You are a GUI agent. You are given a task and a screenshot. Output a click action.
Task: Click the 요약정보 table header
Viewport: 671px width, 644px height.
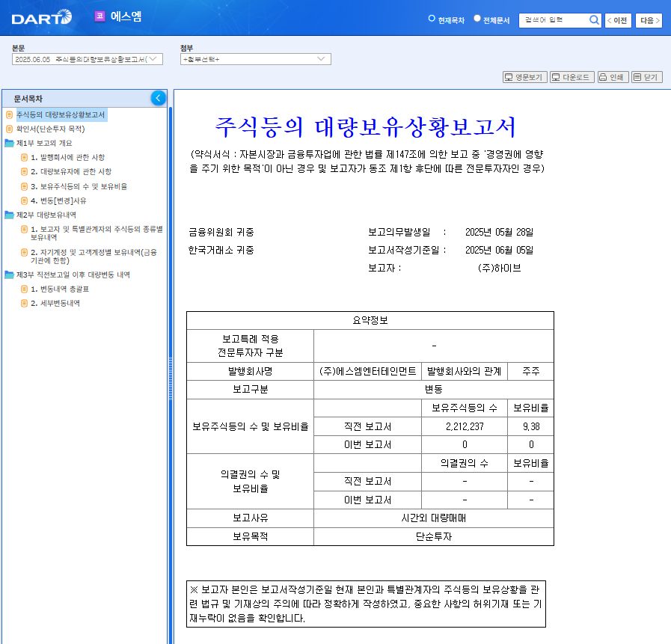[x=370, y=320]
